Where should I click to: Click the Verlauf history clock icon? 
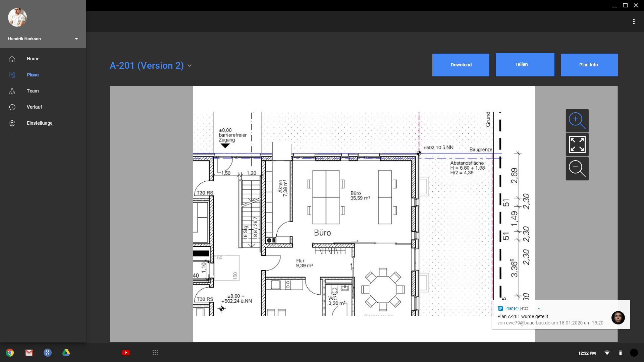click(12, 107)
